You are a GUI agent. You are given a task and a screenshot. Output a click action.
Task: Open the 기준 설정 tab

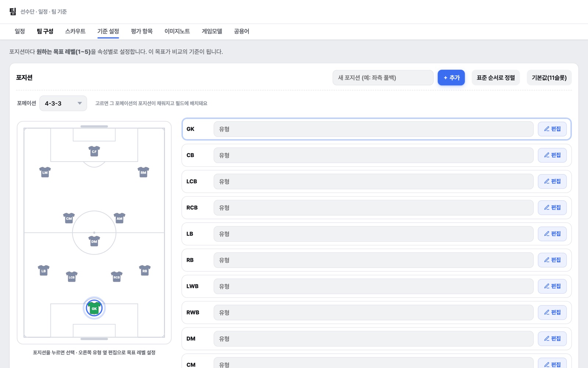point(108,31)
